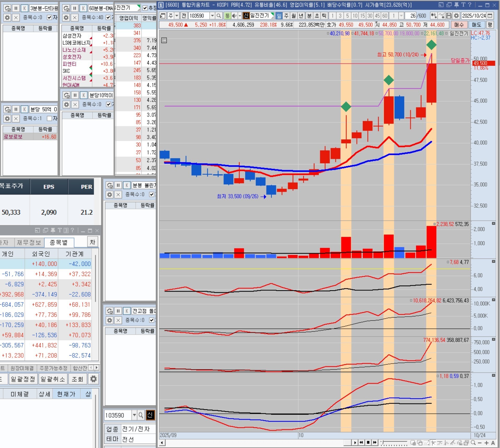Click the K button in 전고점 돌파 panel
Image resolution: width=500 pixels, height=448 pixels.
click(127, 311)
